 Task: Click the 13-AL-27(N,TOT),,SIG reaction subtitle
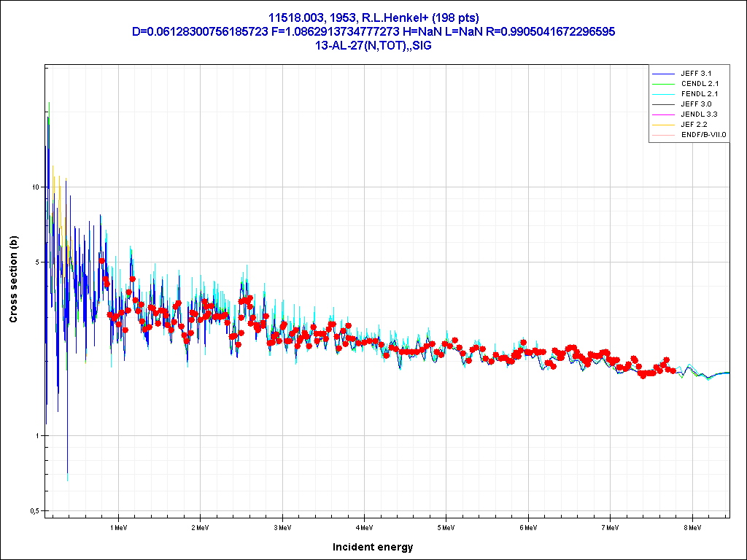373,45
